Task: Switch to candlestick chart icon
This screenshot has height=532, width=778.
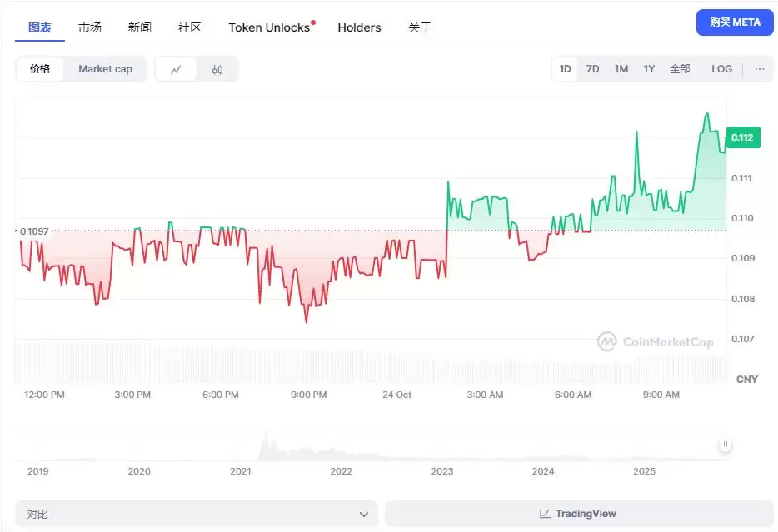Action: (x=217, y=69)
